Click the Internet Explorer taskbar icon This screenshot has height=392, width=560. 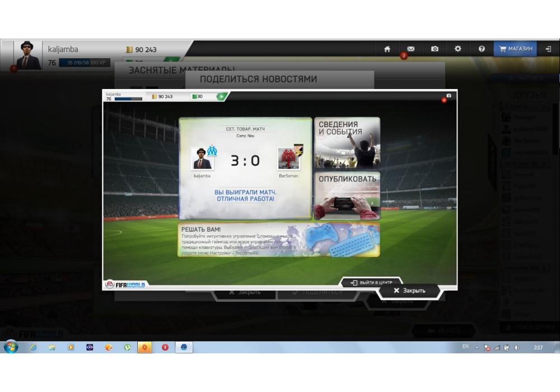pos(33,347)
